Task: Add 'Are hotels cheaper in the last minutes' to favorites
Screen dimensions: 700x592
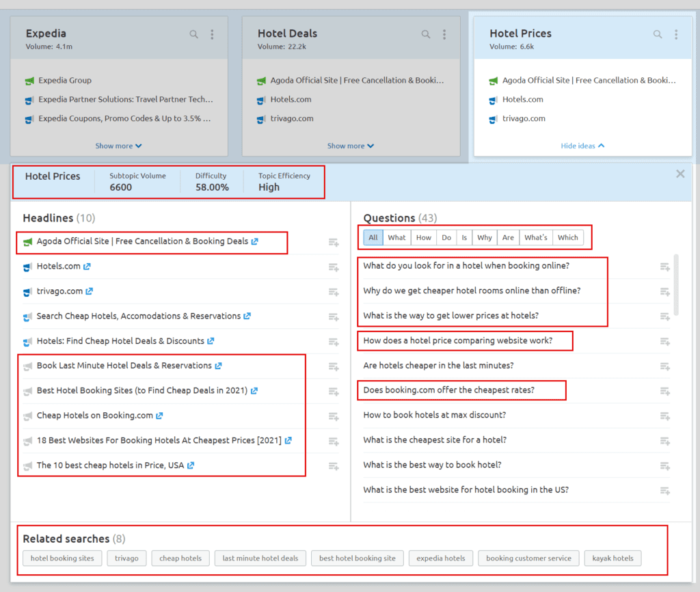Action: tap(664, 366)
